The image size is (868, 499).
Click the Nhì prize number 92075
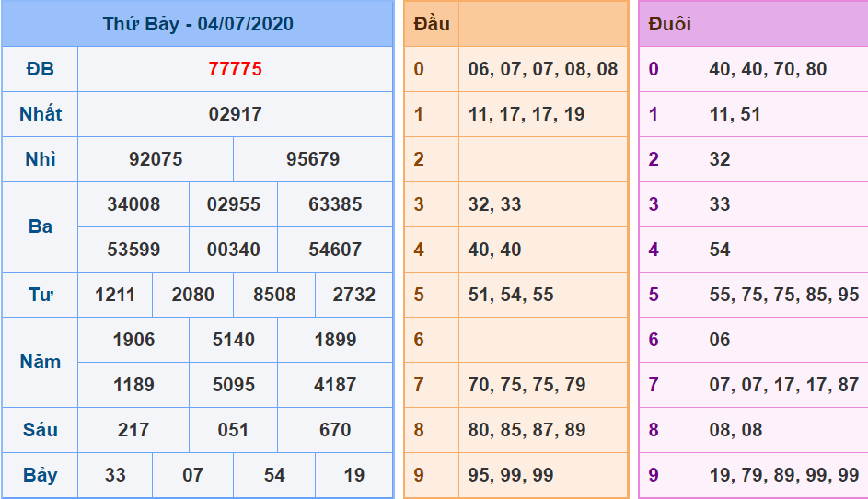pyautogui.click(x=156, y=159)
